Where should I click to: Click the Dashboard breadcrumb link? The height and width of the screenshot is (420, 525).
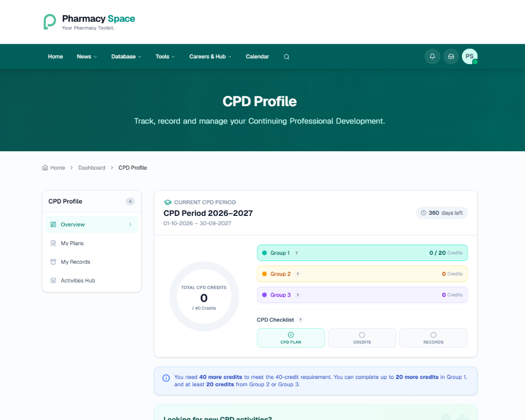tap(92, 168)
